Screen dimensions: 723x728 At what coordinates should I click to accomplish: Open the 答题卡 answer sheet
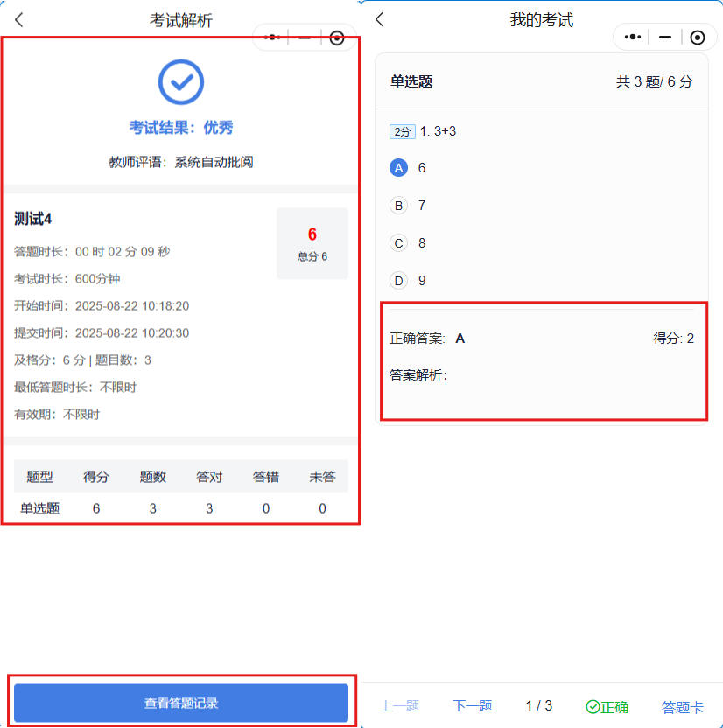682,706
